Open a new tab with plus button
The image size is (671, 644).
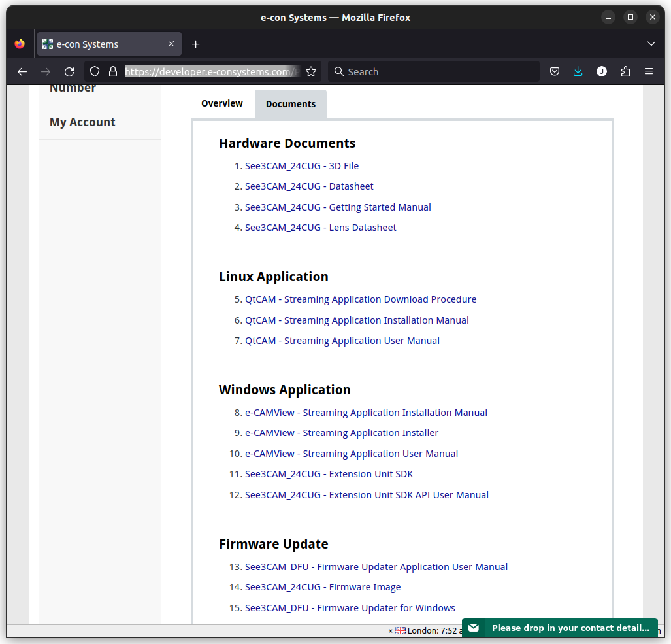(195, 44)
